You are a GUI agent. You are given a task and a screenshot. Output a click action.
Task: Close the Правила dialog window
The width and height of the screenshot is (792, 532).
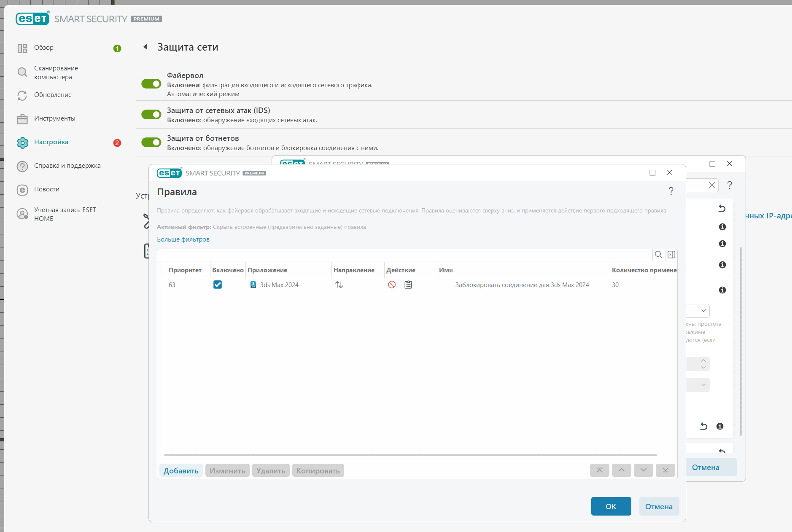[x=670, y=172]
